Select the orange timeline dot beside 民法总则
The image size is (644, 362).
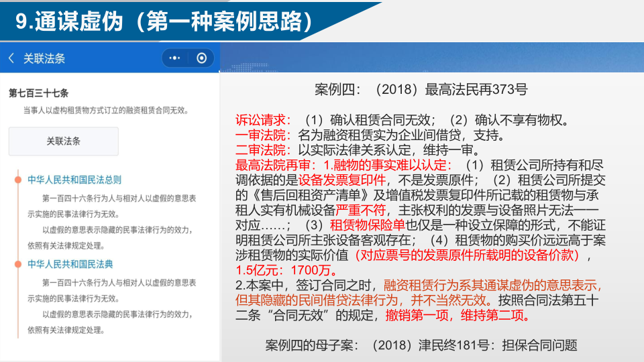(x=18, y=180)
